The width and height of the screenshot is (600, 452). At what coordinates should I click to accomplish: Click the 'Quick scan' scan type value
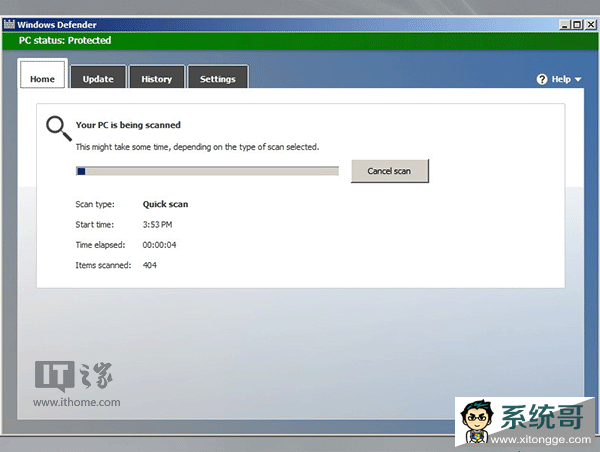[x=165, y=204]
